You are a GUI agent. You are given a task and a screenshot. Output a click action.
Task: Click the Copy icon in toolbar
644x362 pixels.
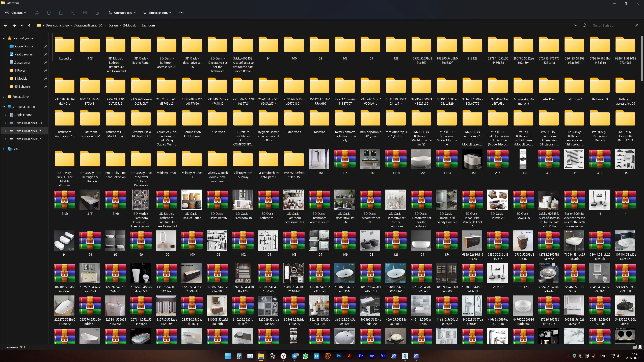49,13
